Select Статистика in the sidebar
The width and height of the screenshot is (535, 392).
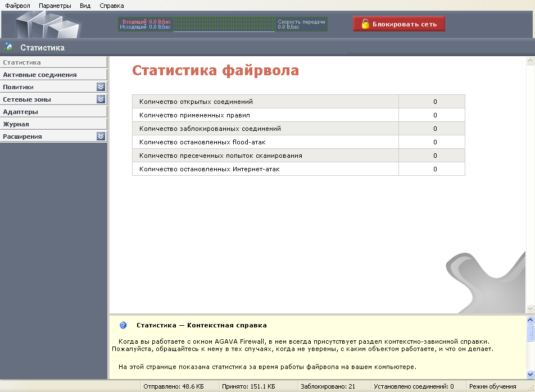[53, 62]
